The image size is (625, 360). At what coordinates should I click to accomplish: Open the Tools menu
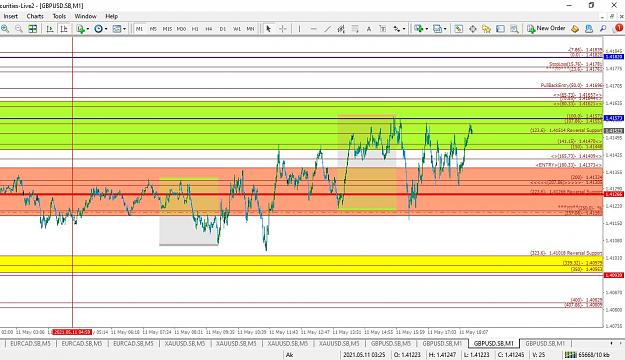(x=59, y=16)
